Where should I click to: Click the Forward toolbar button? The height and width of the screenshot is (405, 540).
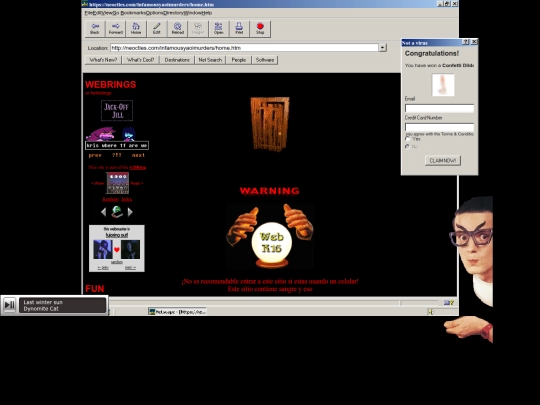(x=115, y=28)
